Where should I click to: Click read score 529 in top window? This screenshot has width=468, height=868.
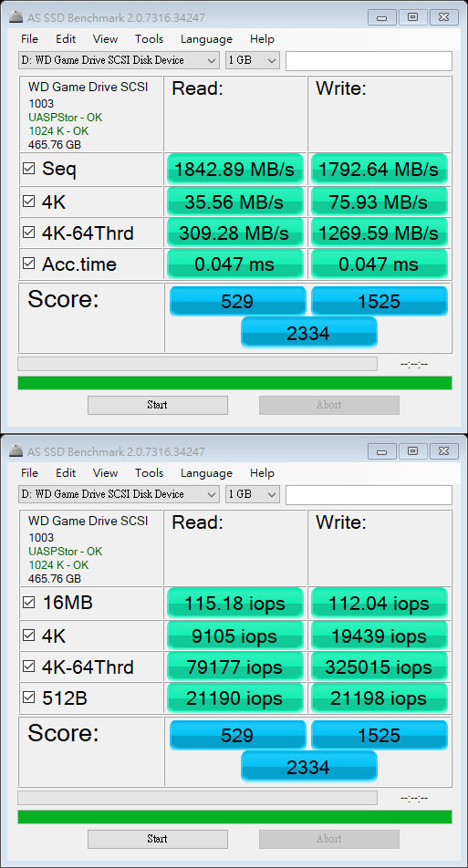[x=237, y=301]
